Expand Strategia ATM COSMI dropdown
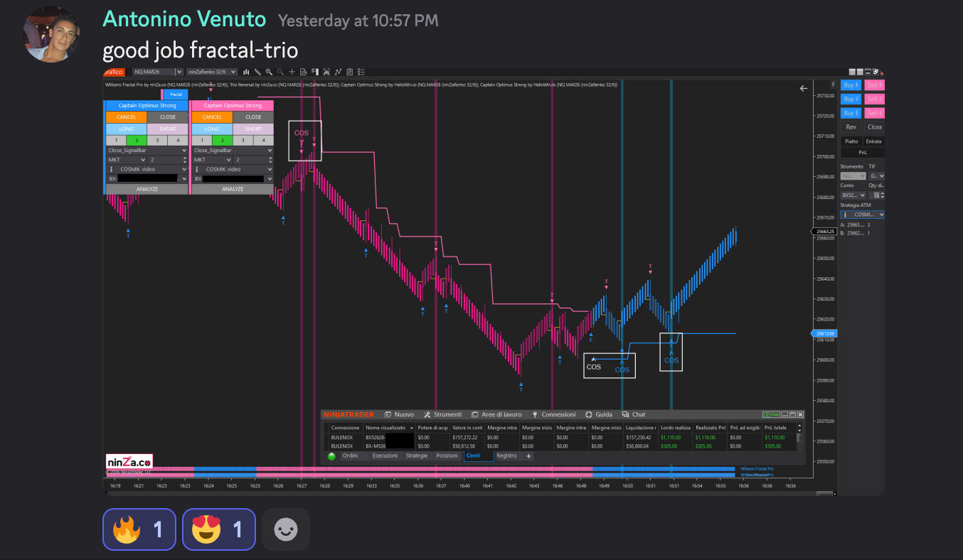 pos(882,214)
